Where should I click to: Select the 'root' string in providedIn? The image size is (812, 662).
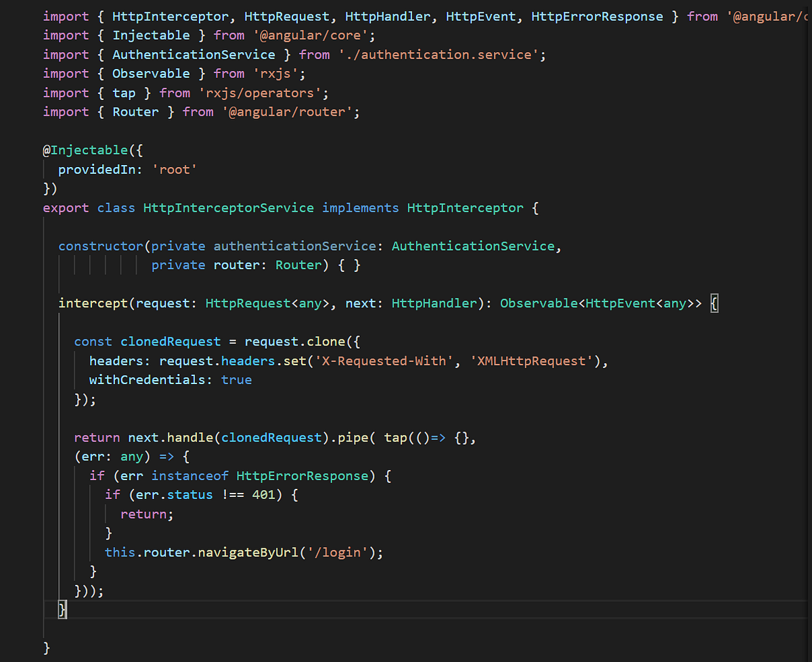175,169
